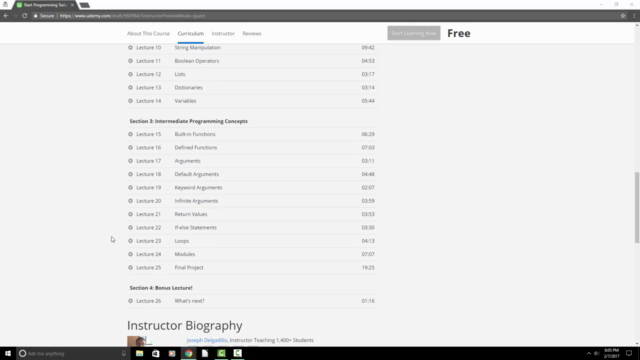Click the play icon beside Lecture 20
This screenshot has width=640, height=360.
(130, 201)
